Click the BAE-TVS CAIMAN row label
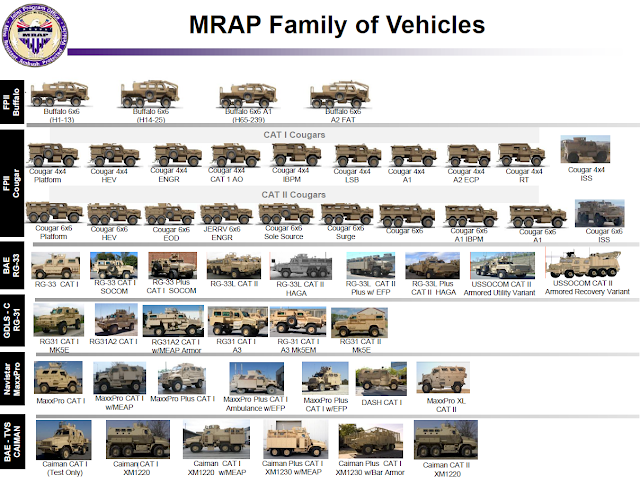This screenshot has width=640, height=483. [12, 442]
